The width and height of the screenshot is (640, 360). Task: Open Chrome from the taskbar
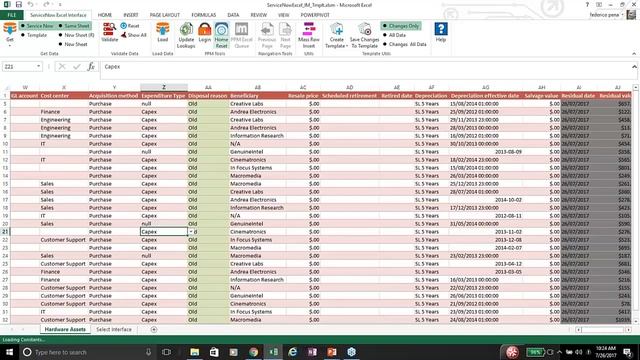click(253, 352)
